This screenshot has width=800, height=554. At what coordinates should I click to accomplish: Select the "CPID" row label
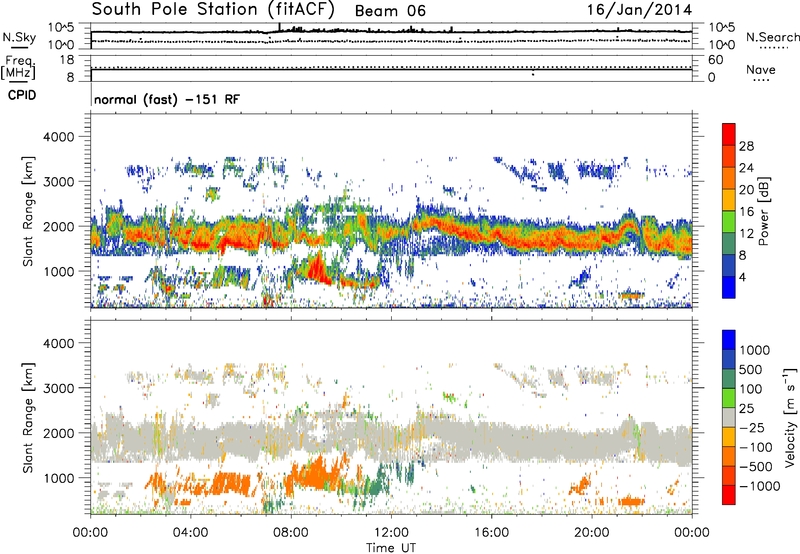coord(22,95)
